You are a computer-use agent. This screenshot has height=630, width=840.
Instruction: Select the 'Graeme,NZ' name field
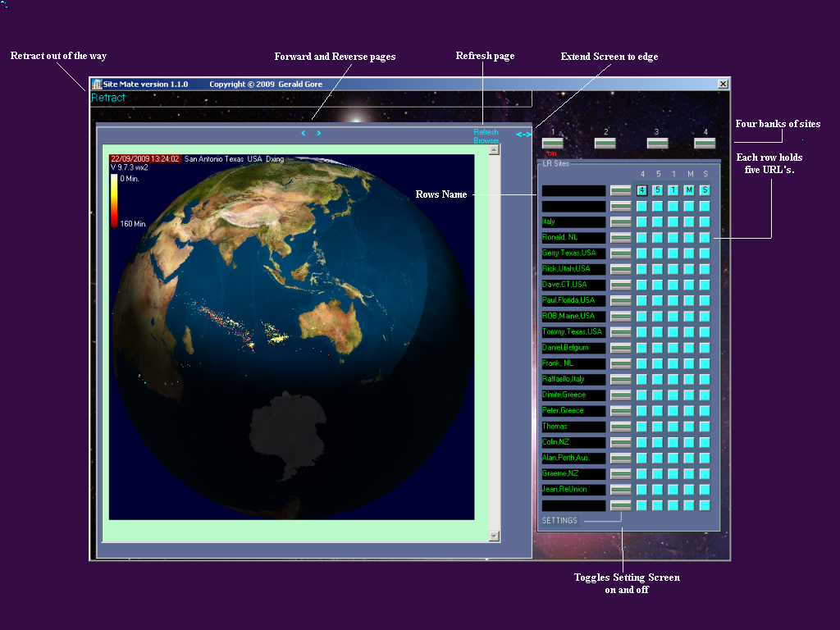(x=573, y=473)
